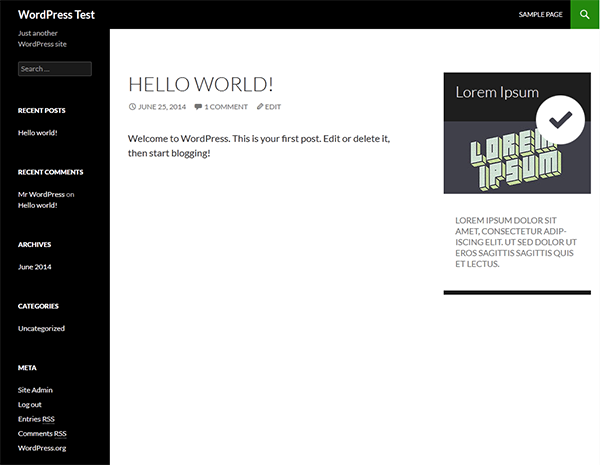Image resolution: width=600 pixels, height=465 pixels.
Task: Focus the sidebar Search field
Action: pyautogui.click(x=55, y=69)
